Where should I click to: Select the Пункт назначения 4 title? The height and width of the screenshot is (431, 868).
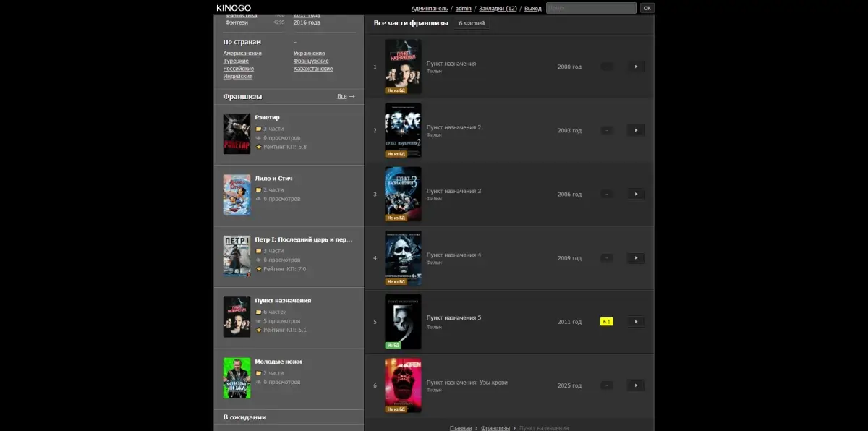point(454,255)
